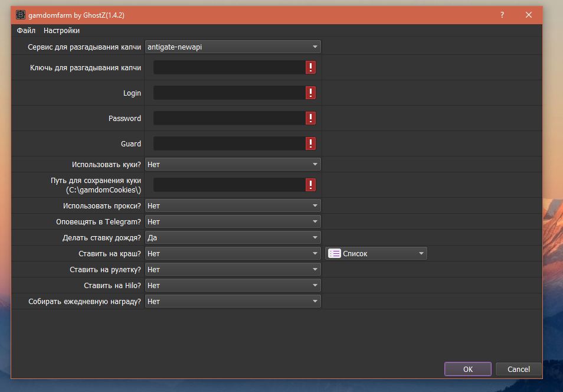
Task: Click the Password field error icon
Action: click(x=310, y=118)
